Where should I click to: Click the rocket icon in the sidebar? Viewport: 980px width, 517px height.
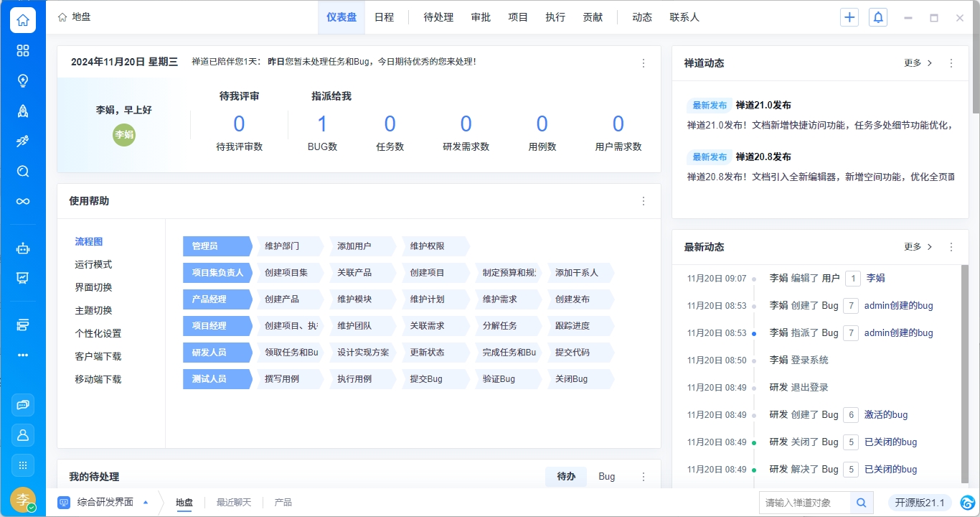[x=23, y=111]
